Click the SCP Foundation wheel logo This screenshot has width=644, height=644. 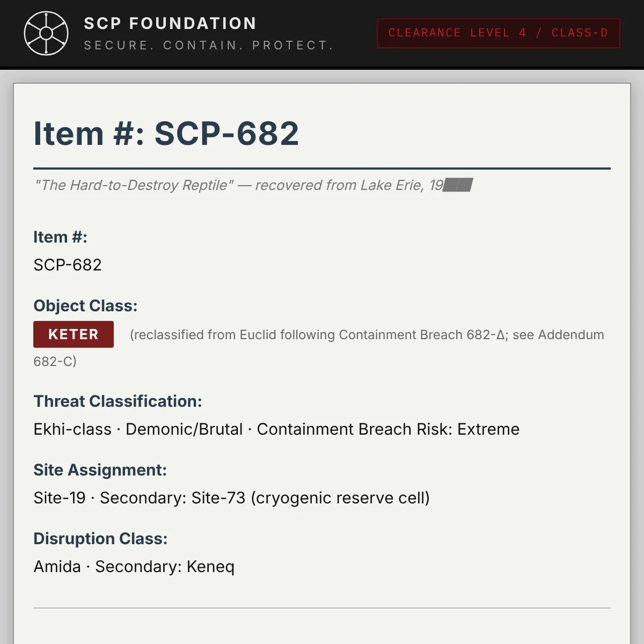pos(46,33)
